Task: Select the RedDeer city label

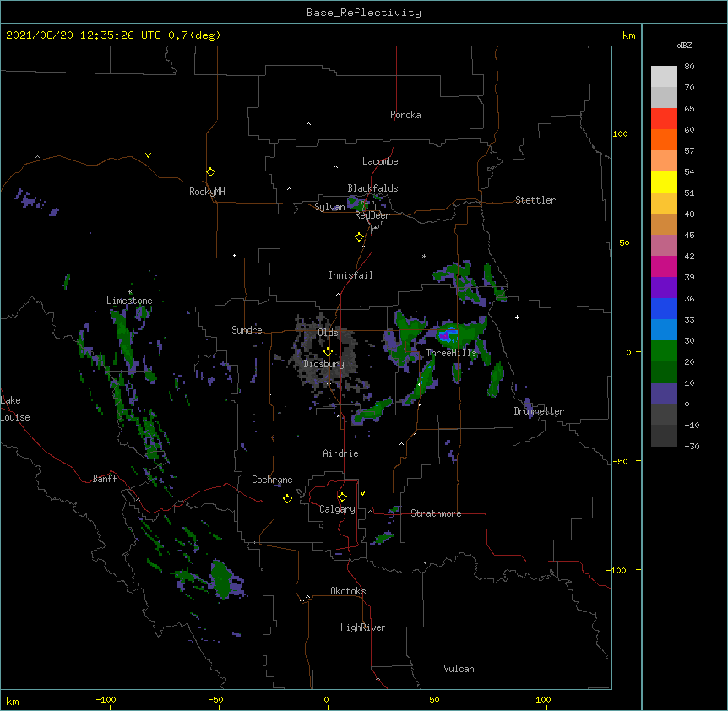Action: [x=372, y=215]
